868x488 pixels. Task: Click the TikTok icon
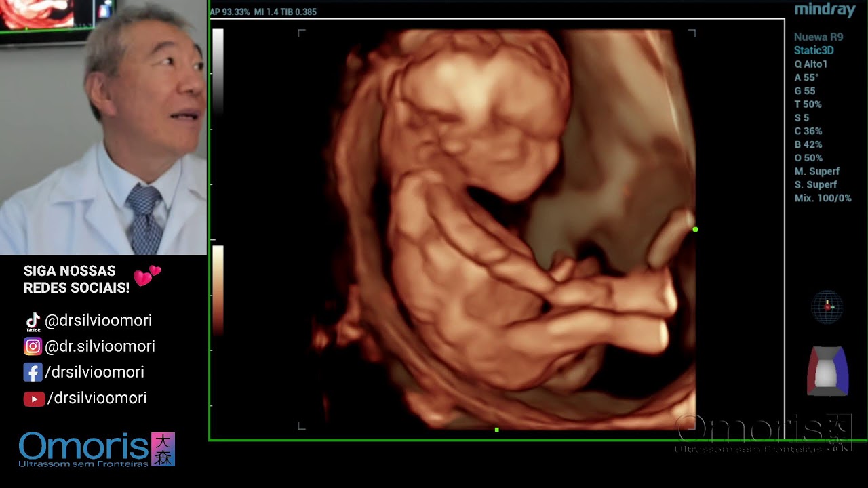(33, 322)
